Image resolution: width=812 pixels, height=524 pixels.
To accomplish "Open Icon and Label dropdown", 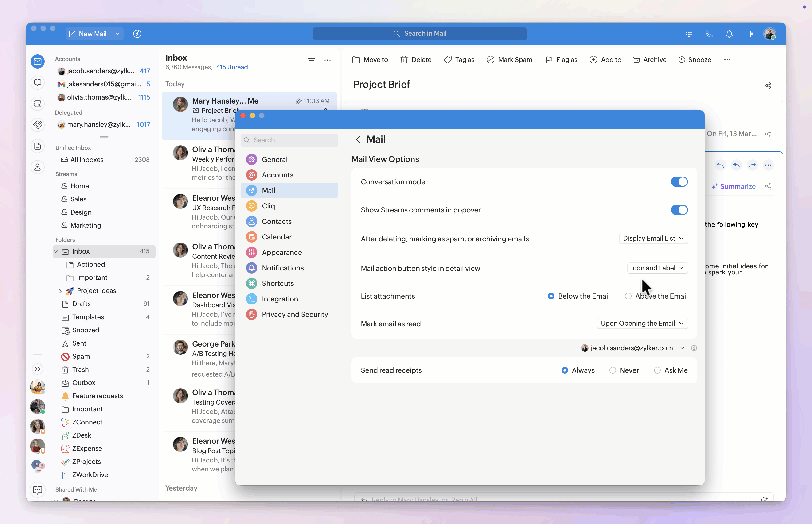I will (657, 268).
